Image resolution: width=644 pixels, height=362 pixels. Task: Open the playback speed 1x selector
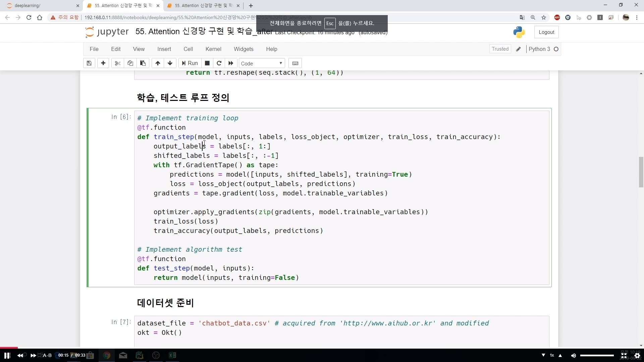pyautogui.click(x=552, y=355)
